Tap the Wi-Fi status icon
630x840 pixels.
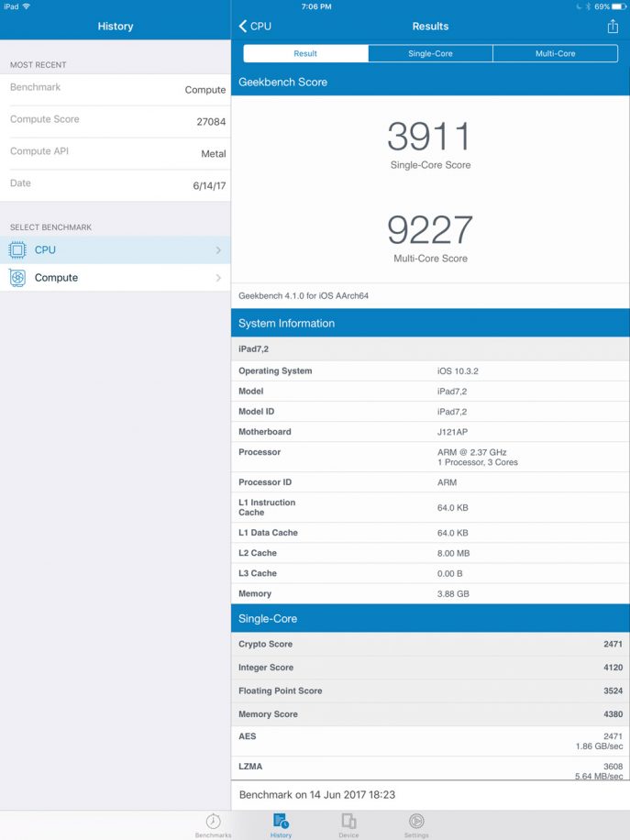(27, 6)
